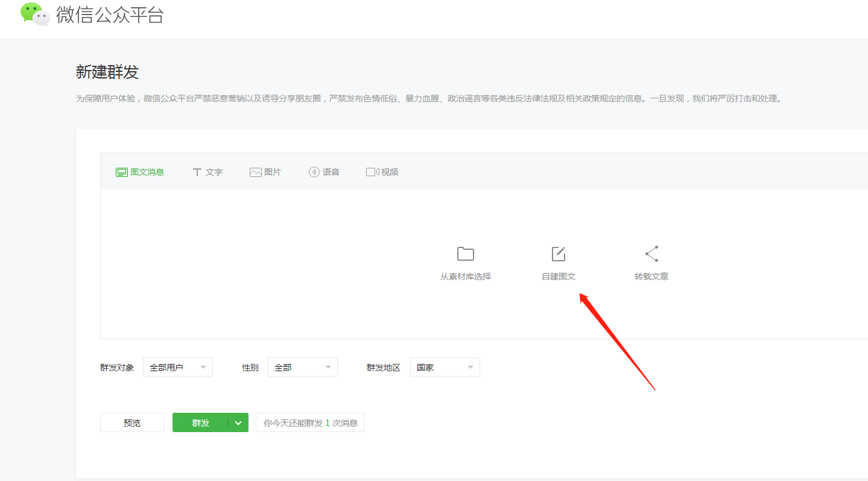This screenshot has height=481, width=868.
Task: Switch to the 文字 text tab
Action: [207, 172]
